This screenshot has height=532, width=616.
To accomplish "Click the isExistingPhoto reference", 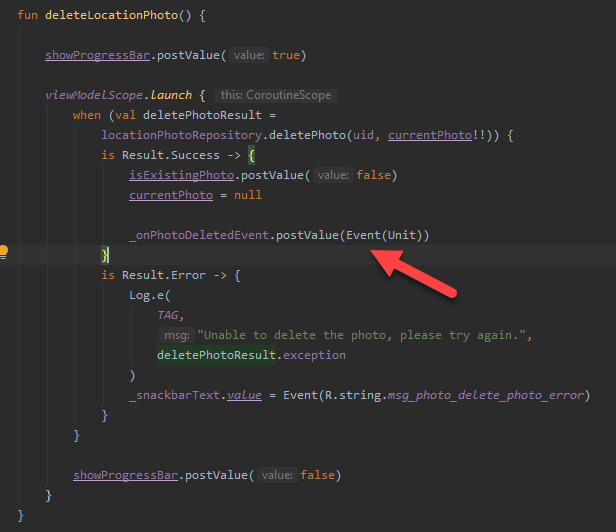I will point(182,175).
